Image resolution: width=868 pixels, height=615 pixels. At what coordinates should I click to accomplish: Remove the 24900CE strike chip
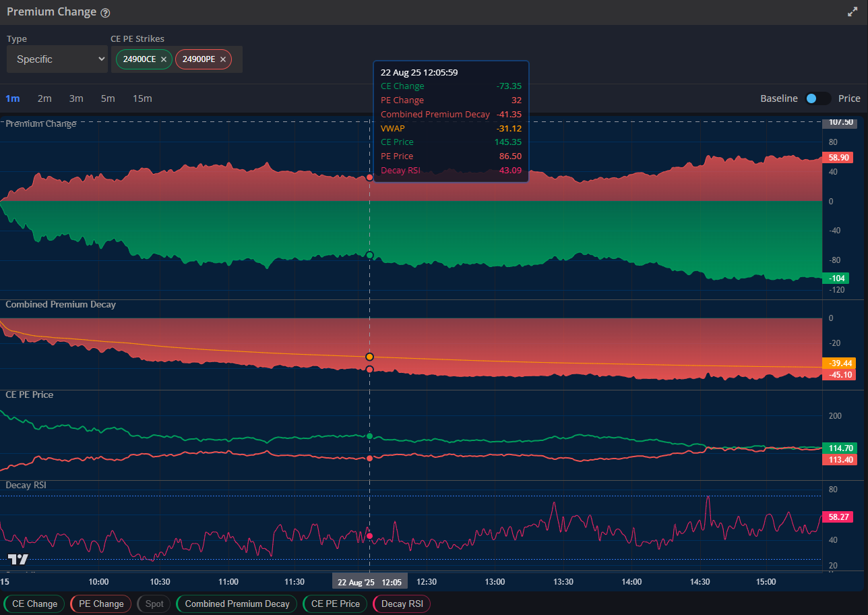click(164, 59)
